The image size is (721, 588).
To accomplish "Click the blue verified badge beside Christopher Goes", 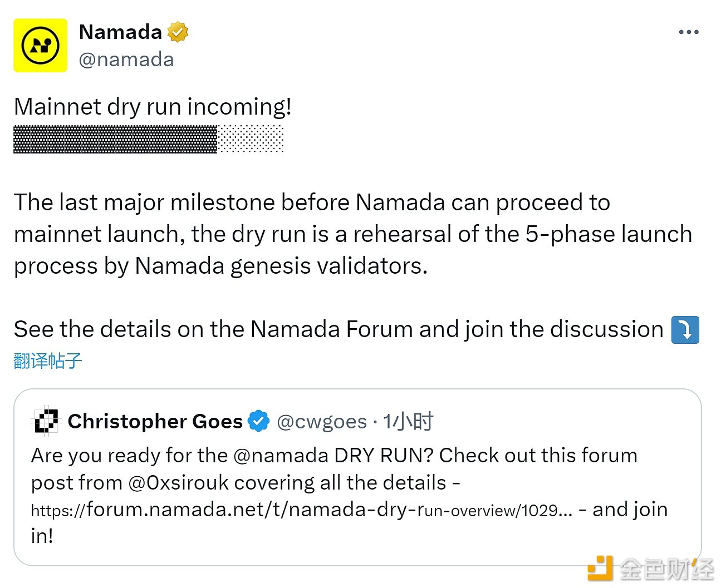I will click(258, 421).
